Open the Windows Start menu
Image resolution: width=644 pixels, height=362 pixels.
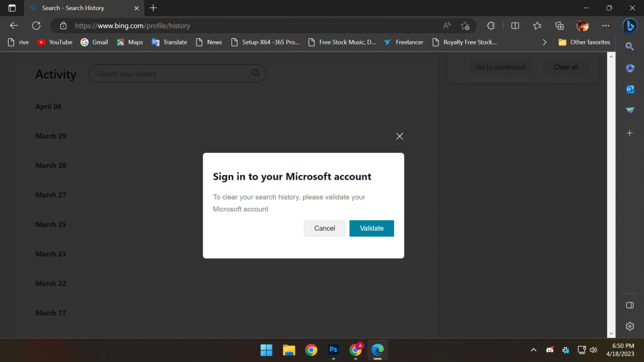(x=266, y=350)
